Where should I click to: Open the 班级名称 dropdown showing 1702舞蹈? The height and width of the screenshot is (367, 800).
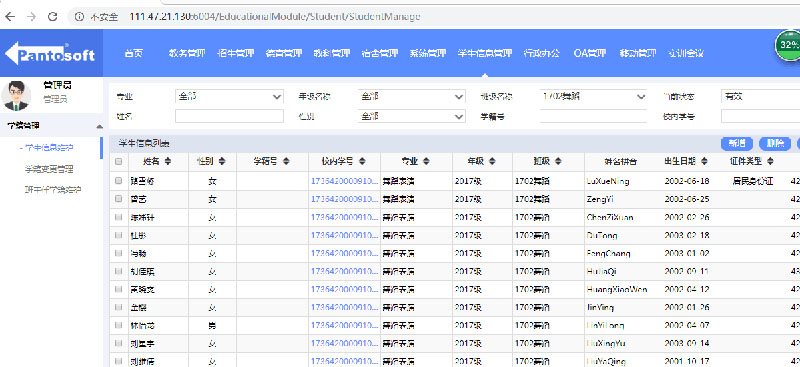(593, 96)
